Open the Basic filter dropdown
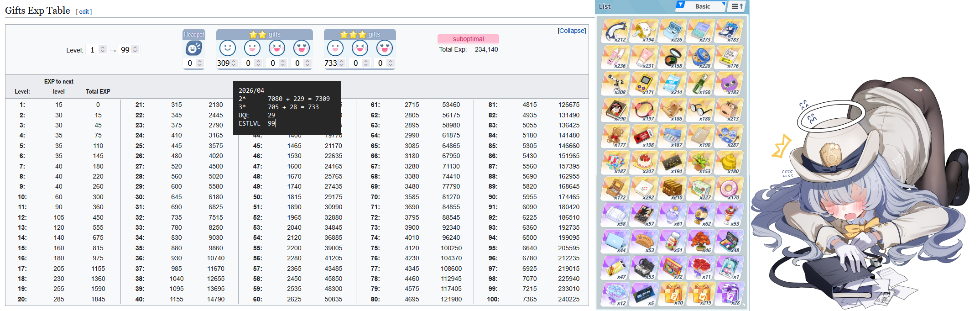This screenshot has height=311, width=980. point(701,6)
